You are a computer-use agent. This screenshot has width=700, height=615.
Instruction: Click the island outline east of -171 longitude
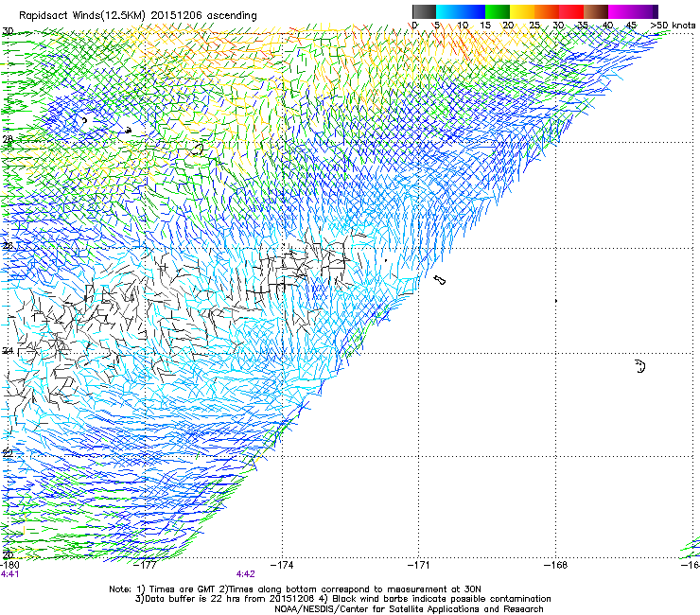440,280
